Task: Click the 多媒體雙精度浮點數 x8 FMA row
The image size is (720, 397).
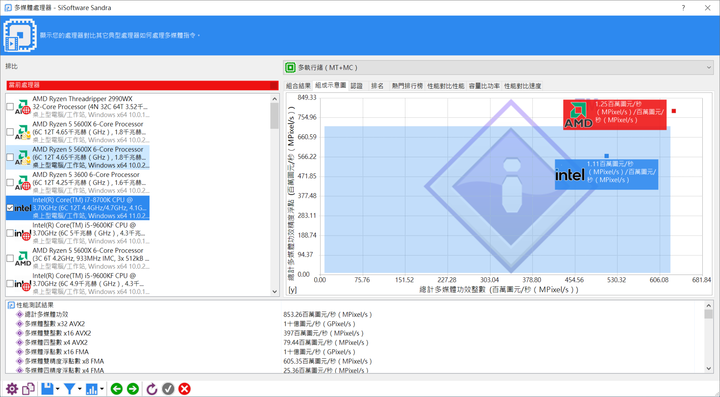Action: 64,361
